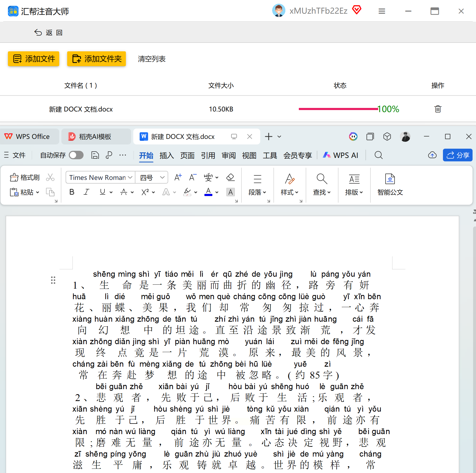Open the search magnifier in the menu bar
Screen dimensions: 476x473
pos(378,155)
